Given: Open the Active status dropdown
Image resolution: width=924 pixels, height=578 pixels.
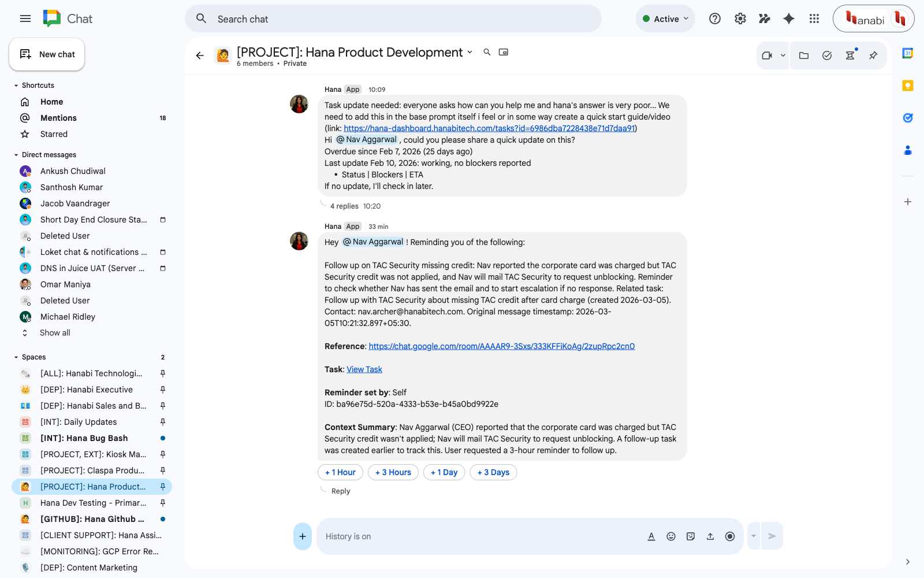Looking at the screenshot, I should click(665, 18).
